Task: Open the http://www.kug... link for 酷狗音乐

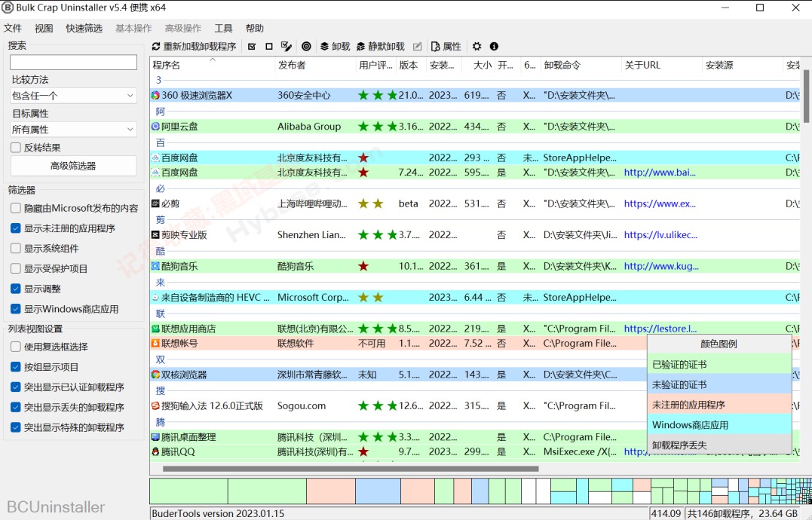Action: [x=661, y=266]
